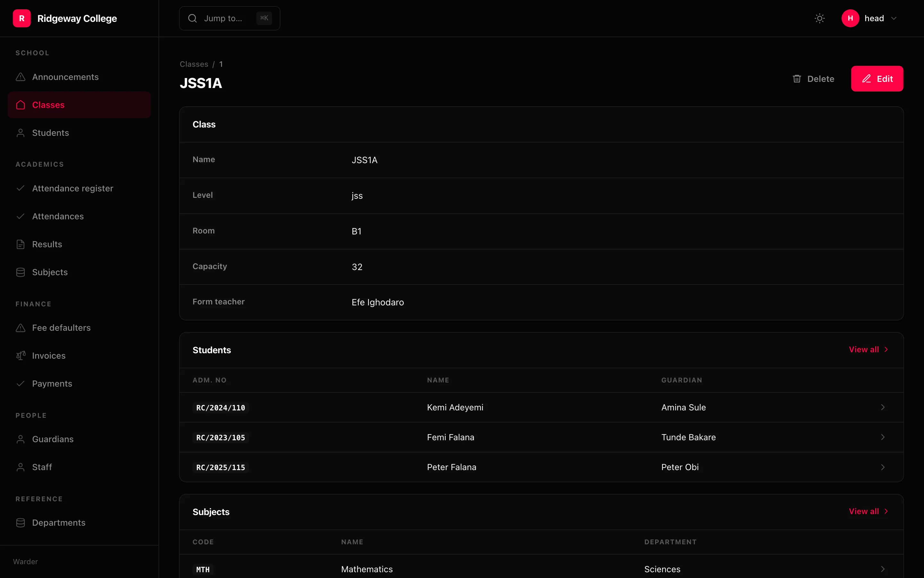Click the pencil icon on Edit button

pos(866,79)
